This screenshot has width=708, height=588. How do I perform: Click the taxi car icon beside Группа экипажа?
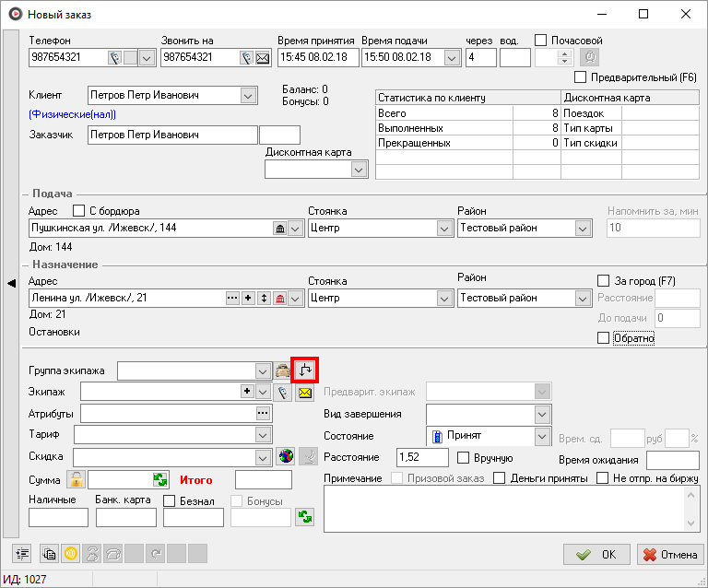click(x=283, y=370)
